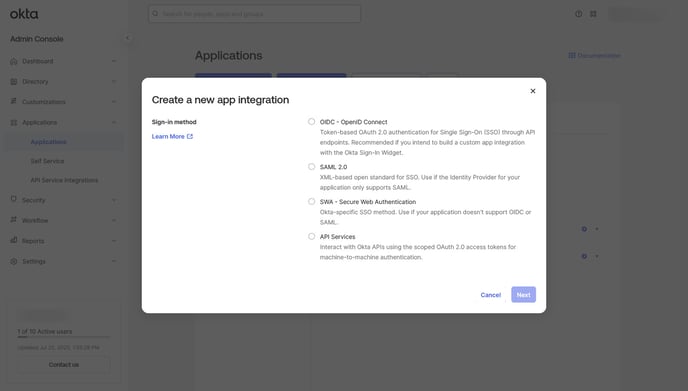Viewport: 688px width, 391px height.
Task: Click the Customizations brush icon
Action: pyautogui.click(x=14, y=101)
